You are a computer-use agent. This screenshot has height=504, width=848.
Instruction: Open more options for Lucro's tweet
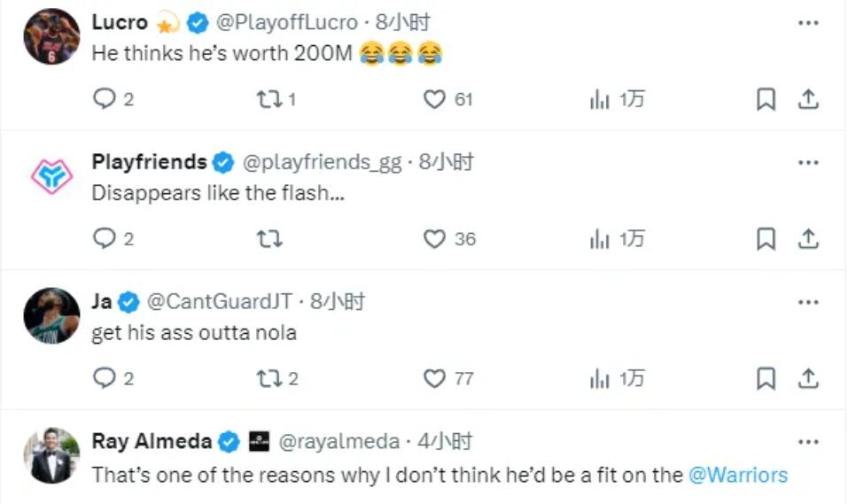click(808, 23)
